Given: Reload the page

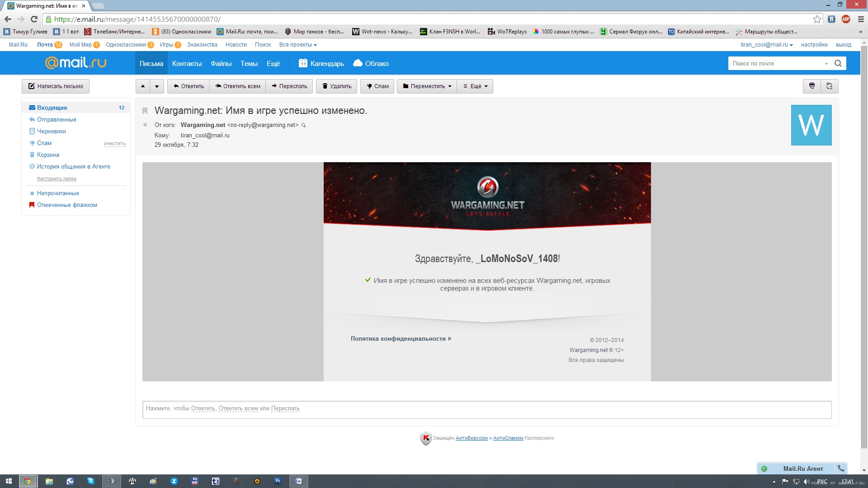Looking at the screenshot, I should pyautogui.click(x=34, y=19).
